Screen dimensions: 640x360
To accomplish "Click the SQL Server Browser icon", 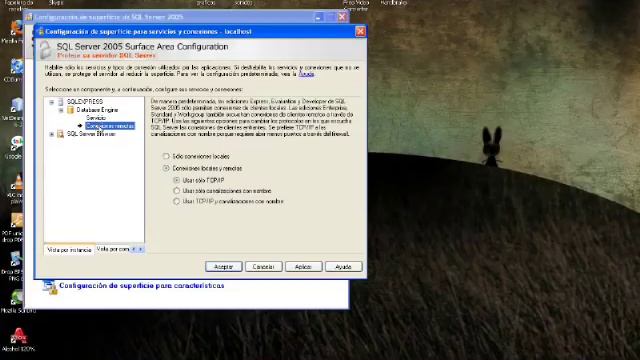I will coord(60,134).
